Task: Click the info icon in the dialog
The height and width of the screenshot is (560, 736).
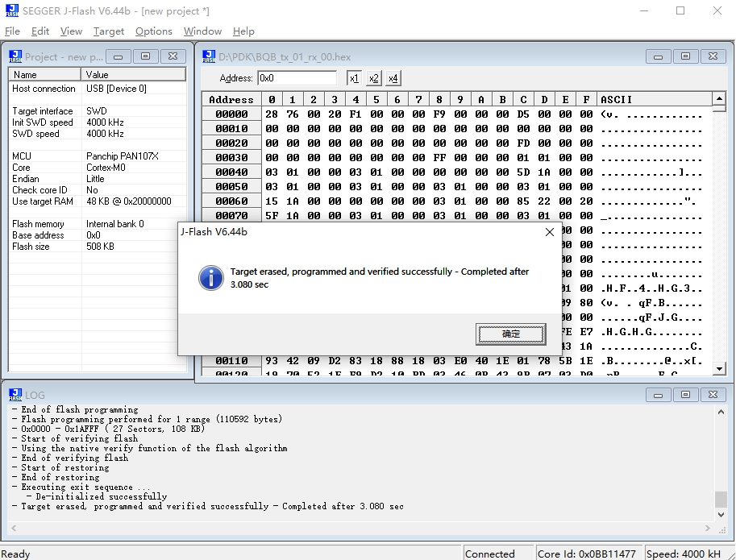Action: 211,278
